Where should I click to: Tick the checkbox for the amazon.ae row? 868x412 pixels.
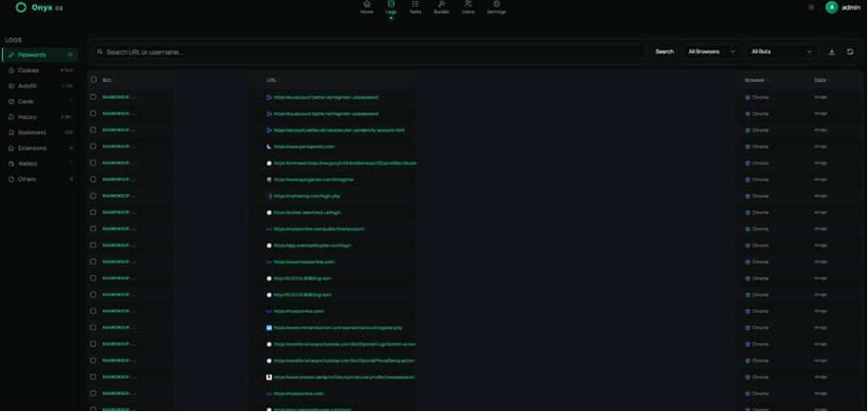tap(93, 378)
